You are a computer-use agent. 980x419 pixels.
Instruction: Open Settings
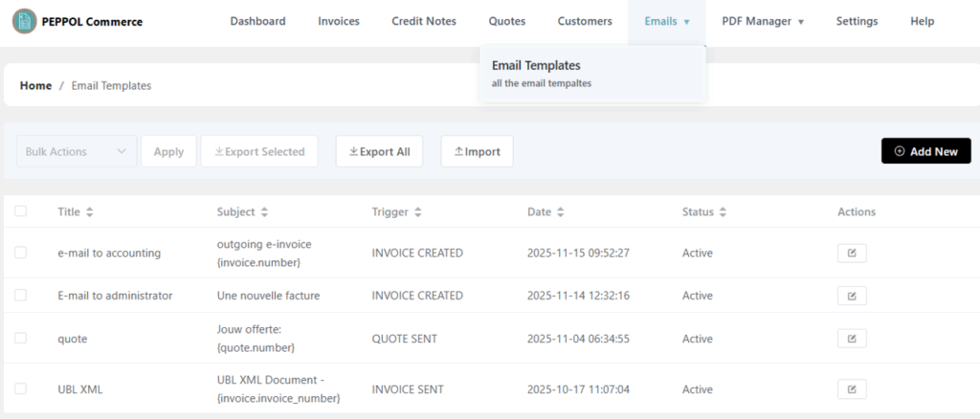857,21
